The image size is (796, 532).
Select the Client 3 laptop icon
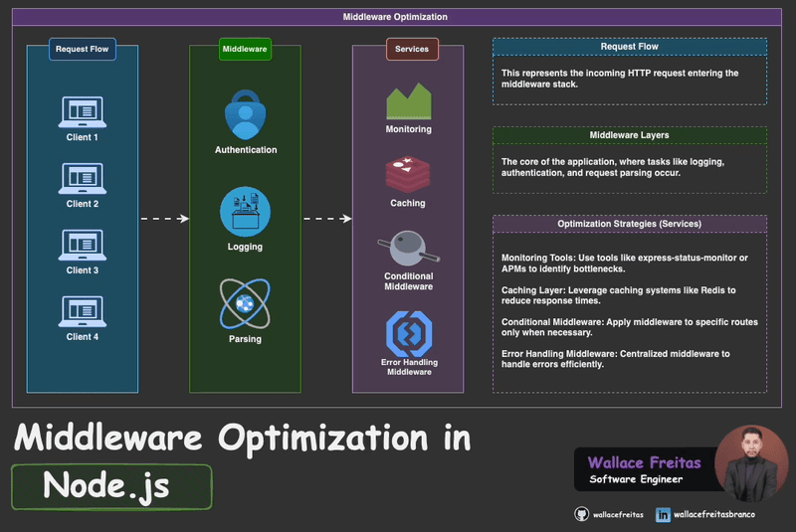click(x=83, y=245)
